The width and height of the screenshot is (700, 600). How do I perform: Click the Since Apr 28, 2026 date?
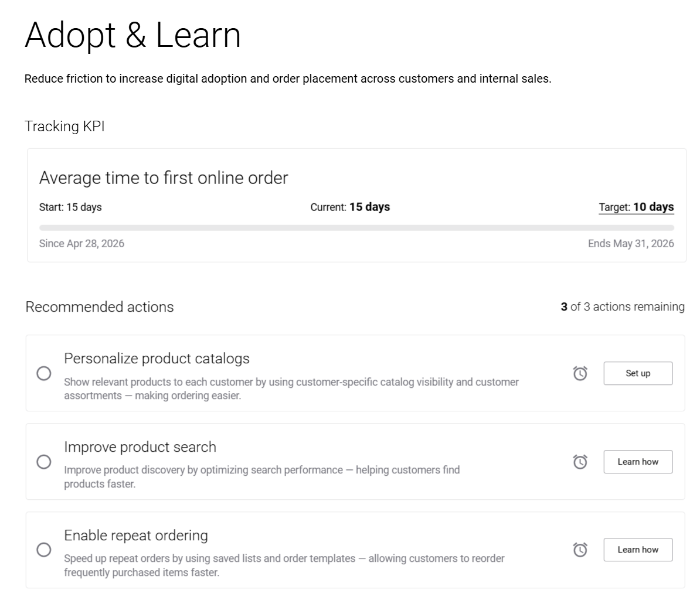click(x=81, y=244)
